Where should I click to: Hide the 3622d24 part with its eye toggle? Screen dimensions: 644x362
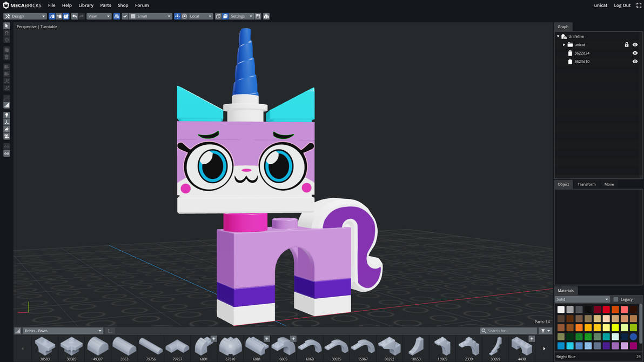tap(635, 53)
